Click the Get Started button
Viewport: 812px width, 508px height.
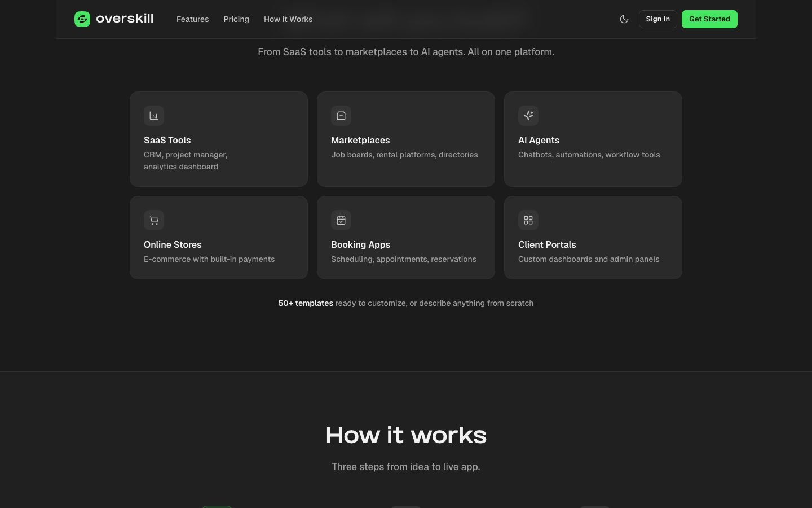709,19
